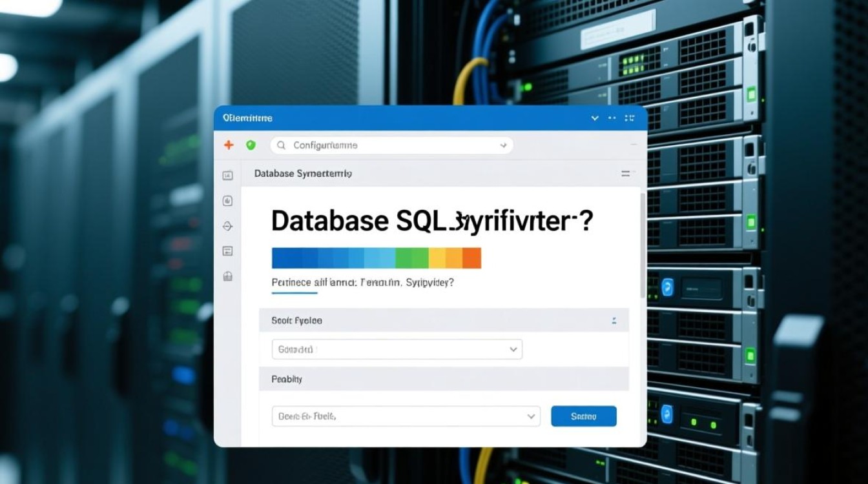
Task: Click the orange plus icon in toolbar
Action: pos(229,145)
